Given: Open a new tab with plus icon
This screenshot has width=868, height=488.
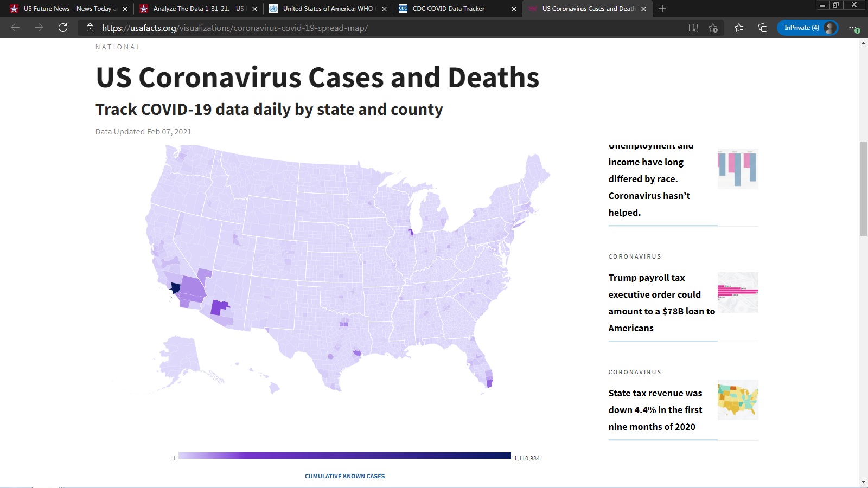Looking at the screenshot, I should tap(662, 9).
